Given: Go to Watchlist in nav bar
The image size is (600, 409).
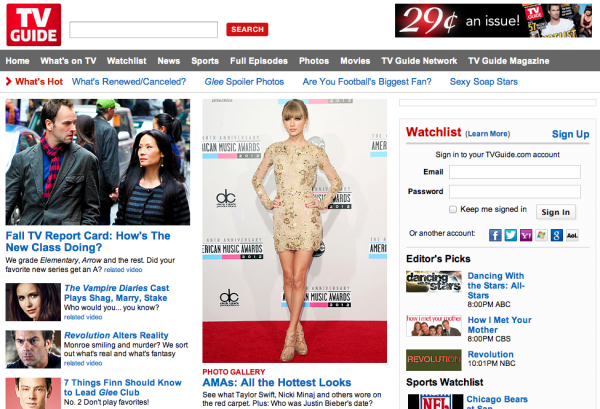Looking at the screenshot, I should click(x=127, y=61).
